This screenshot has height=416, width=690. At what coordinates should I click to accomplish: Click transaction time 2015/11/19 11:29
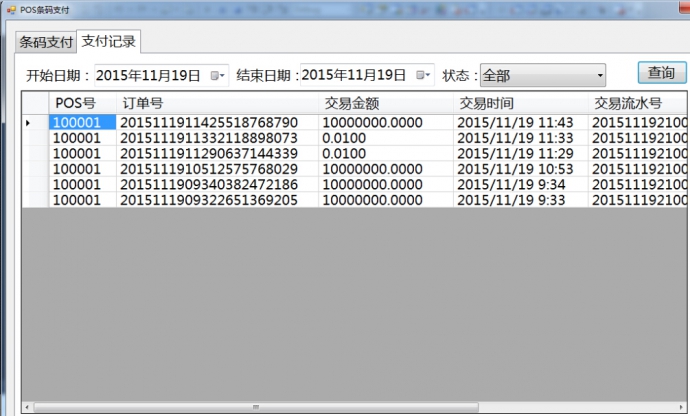515,153
